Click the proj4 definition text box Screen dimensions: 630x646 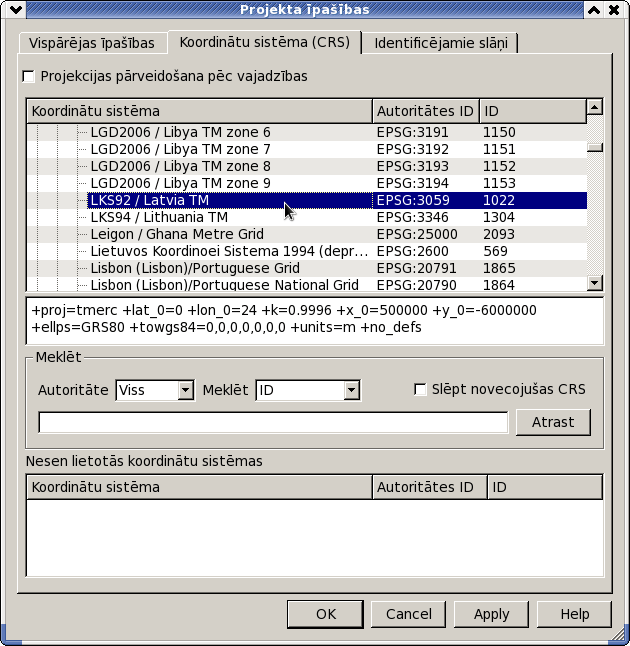coord(315,321)
